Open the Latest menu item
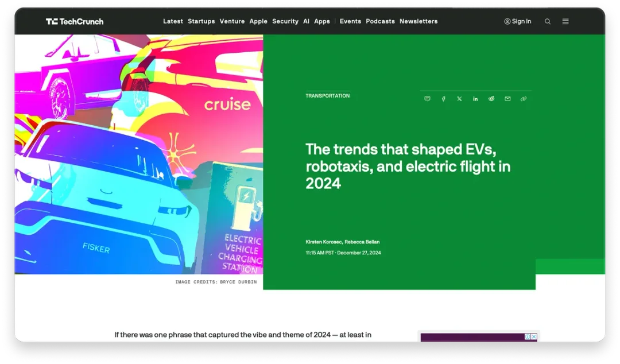This screenshot has width=620, height=364. click(173, 21)
